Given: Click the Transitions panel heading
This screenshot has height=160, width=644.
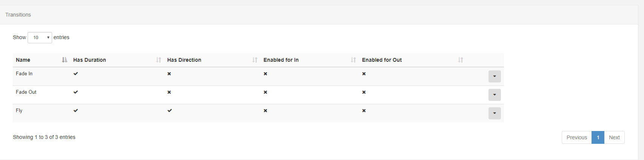Looking at the screenshot, I should coord(18,15).
